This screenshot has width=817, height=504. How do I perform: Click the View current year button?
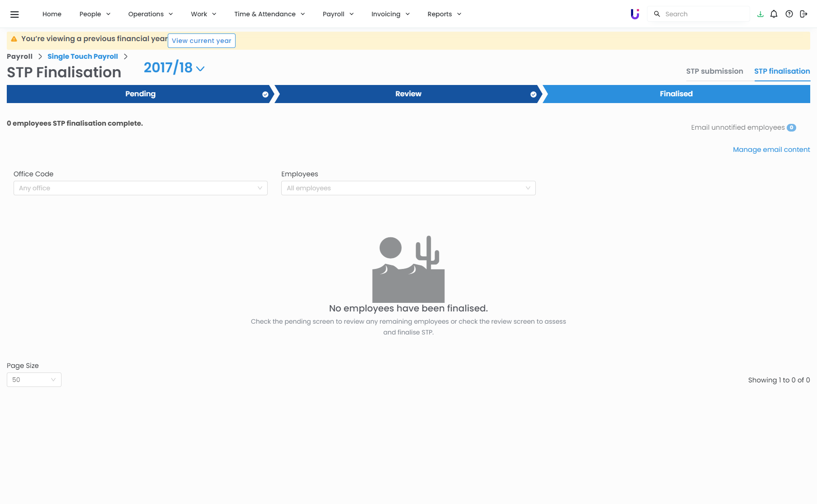click(201, 41)
